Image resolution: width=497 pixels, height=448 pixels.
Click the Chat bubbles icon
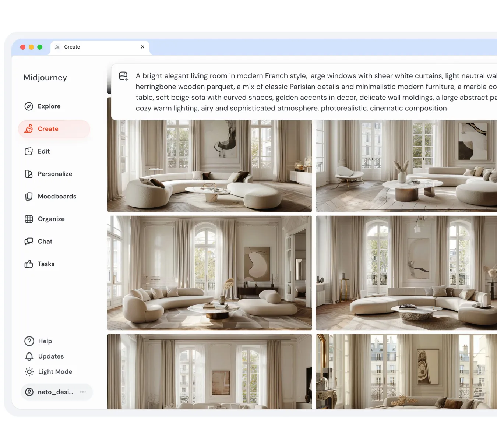tap(29, 241)
